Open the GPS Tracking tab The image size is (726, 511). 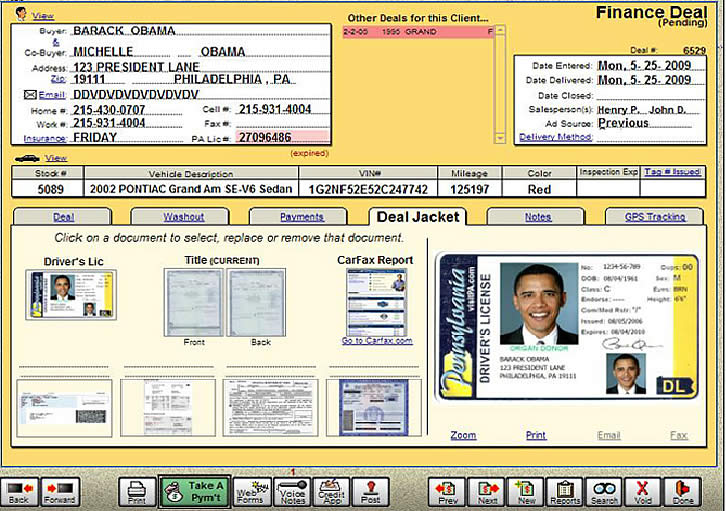[x=655, y=217]
